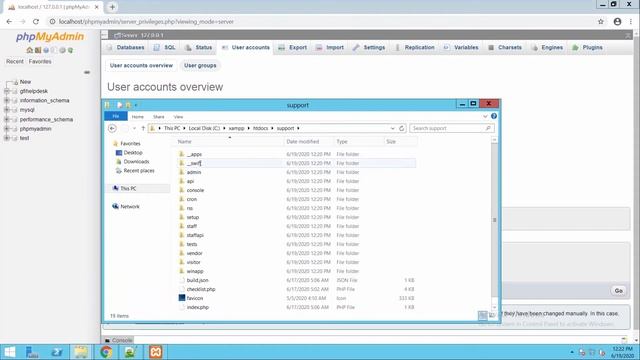Select the _apps folder icon
This screenshot has width=640, height=360.
[x=182, y=154]
